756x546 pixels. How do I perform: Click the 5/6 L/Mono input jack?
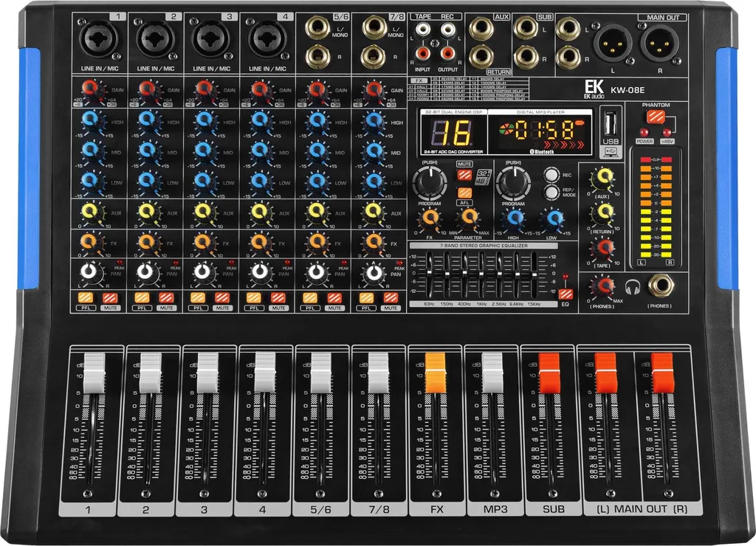tap(318, 27)
